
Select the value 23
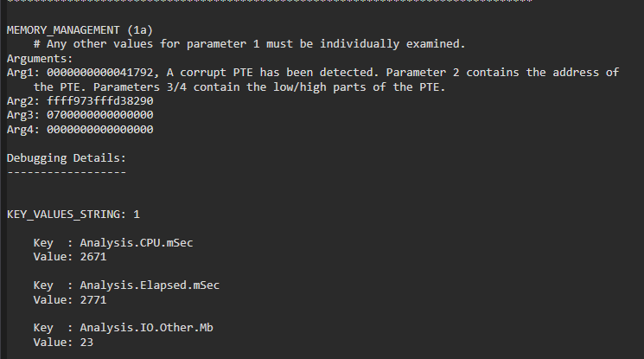(86, 342)
